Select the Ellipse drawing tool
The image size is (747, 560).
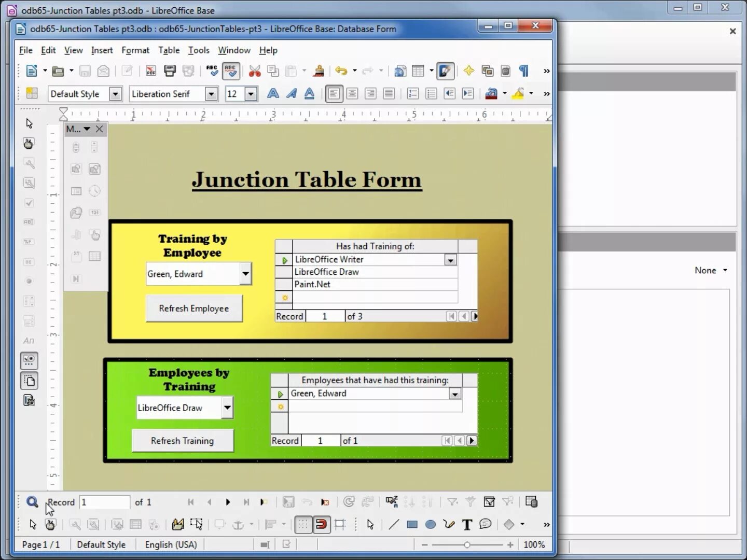(x=431, y=525)
